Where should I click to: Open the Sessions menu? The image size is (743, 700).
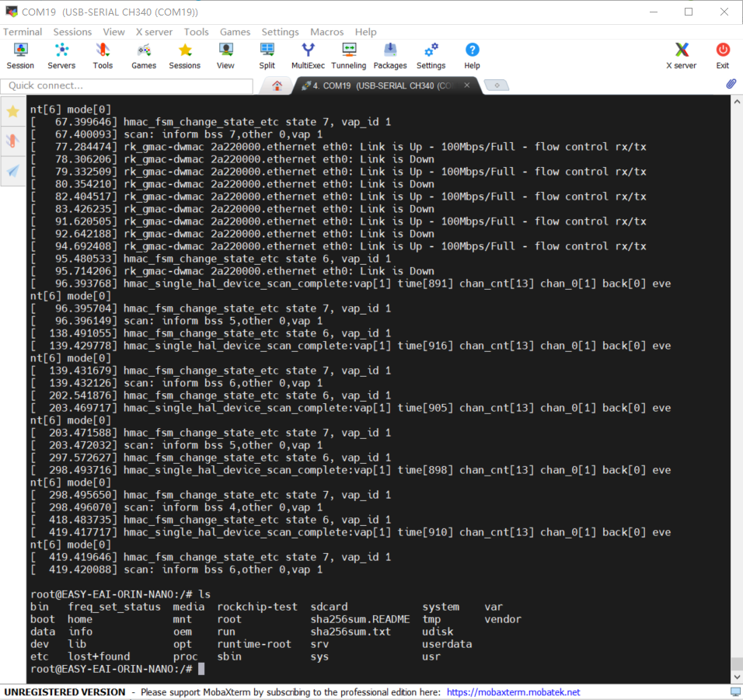click(72, 32)
